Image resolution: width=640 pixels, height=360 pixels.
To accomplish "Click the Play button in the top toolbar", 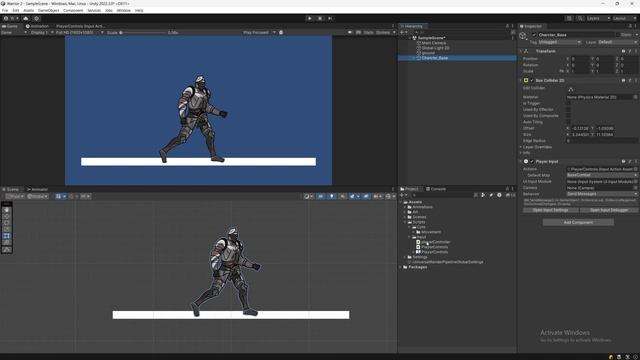I will 310,18.
